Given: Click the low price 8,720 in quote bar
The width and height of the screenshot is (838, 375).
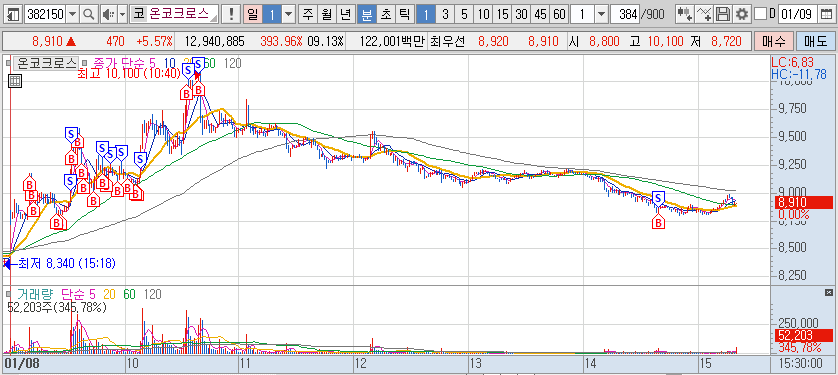Looking at the screenshot, I should 726,41.
